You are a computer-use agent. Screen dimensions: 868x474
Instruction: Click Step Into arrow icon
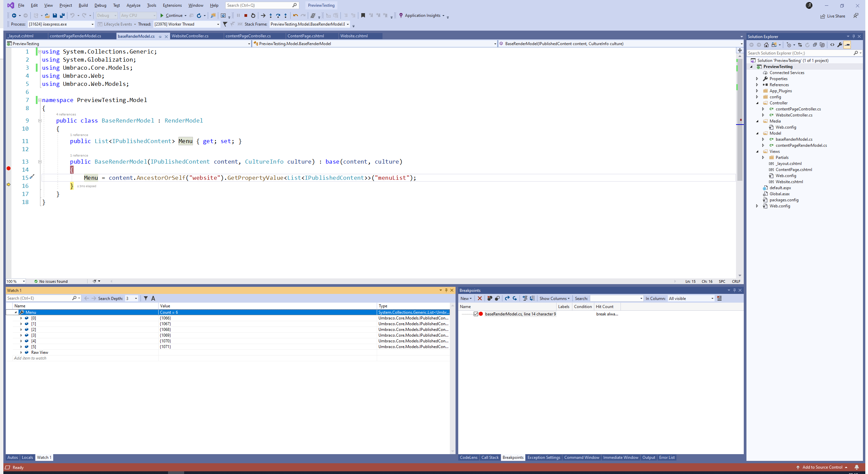(271, 15)
